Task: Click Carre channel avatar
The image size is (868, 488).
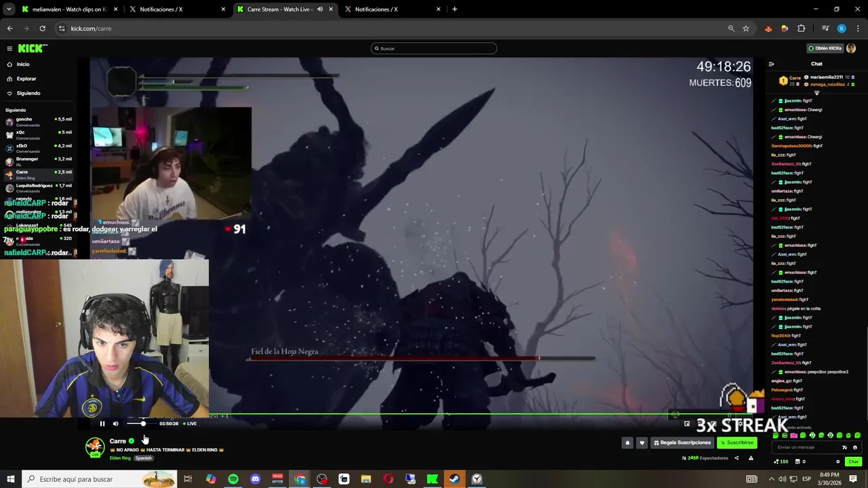Action: tap(95, 447)
